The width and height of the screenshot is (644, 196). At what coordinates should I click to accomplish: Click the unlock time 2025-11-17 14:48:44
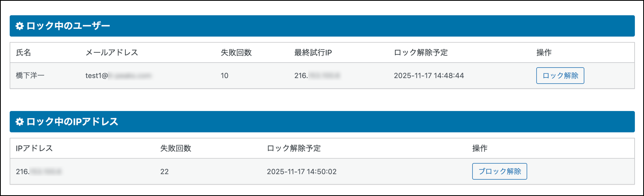click(429, 75)
